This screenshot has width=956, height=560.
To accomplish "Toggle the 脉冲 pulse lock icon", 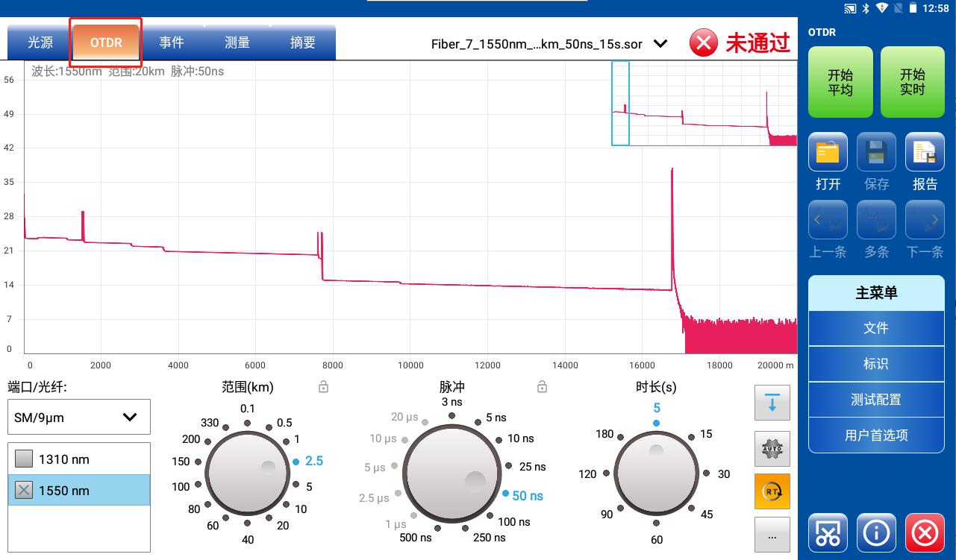I will (543, 387).
